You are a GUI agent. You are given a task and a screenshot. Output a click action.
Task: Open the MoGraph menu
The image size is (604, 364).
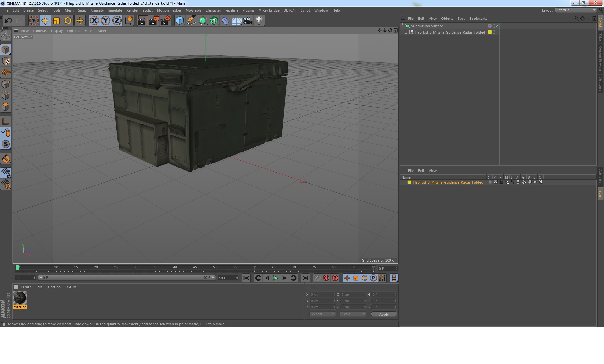(x=193, y=10)
